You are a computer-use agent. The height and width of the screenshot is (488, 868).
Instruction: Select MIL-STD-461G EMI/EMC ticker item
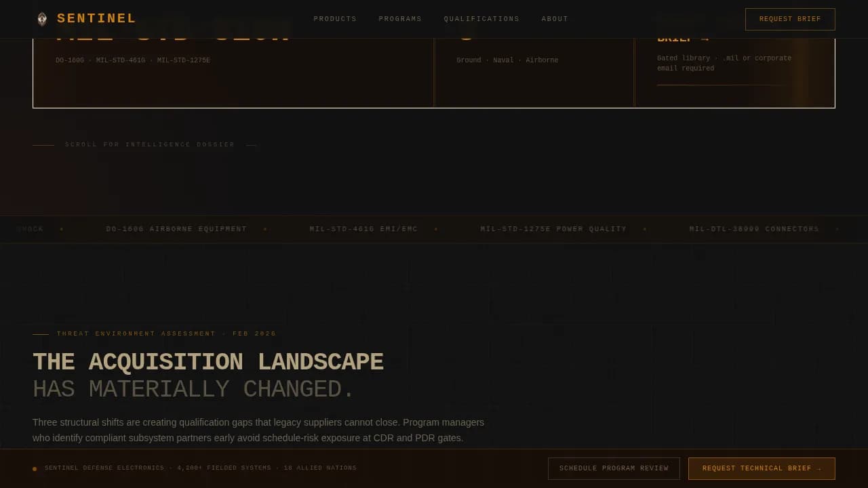point(363,229)
